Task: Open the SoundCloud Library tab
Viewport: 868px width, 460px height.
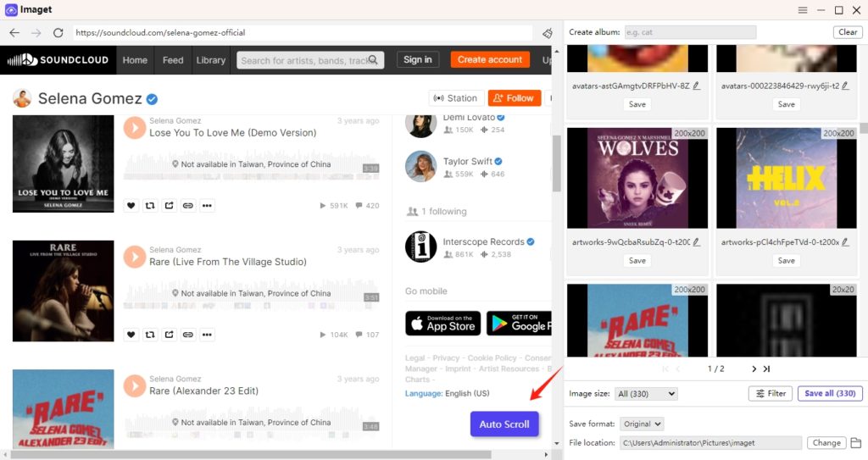Action: pos(210,60)
